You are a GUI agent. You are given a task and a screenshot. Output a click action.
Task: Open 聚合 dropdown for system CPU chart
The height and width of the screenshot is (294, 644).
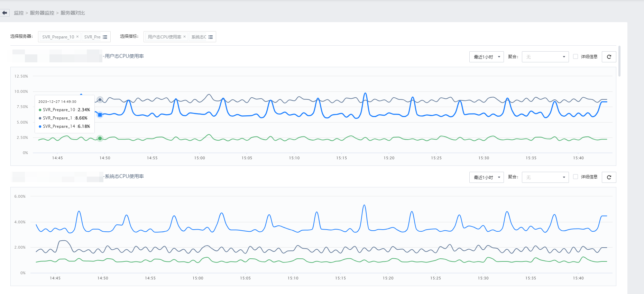coord(545,177)
